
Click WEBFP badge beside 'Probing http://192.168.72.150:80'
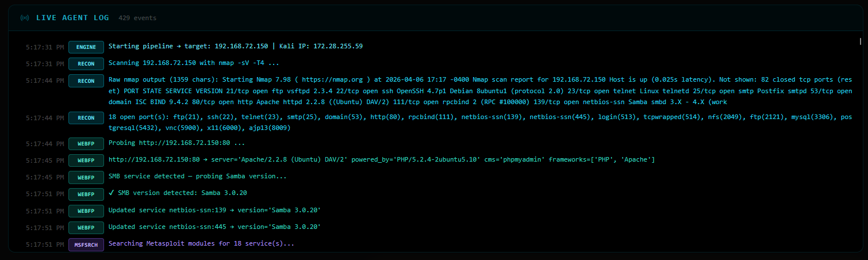point(86,143)
